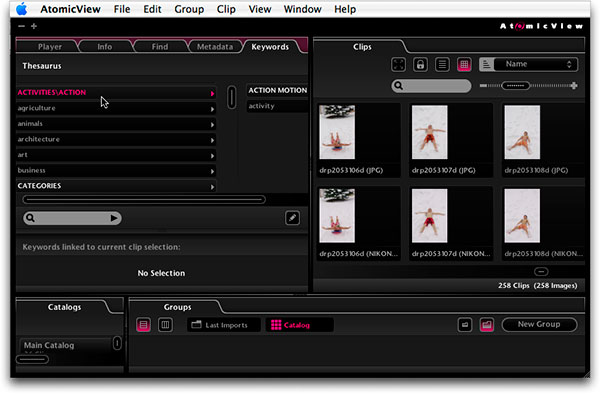The height and width of the screenshot is (394, 600).
Task: Select thumbnail drp2053108d (JPG)
Action: tap(522, 132)
